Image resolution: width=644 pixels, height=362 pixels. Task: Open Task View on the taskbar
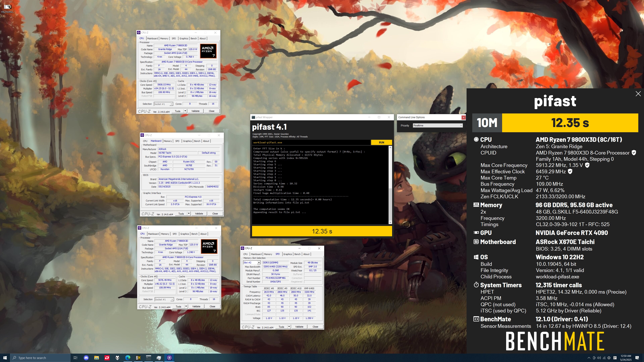pyautogui.click(x=75, y=358)
